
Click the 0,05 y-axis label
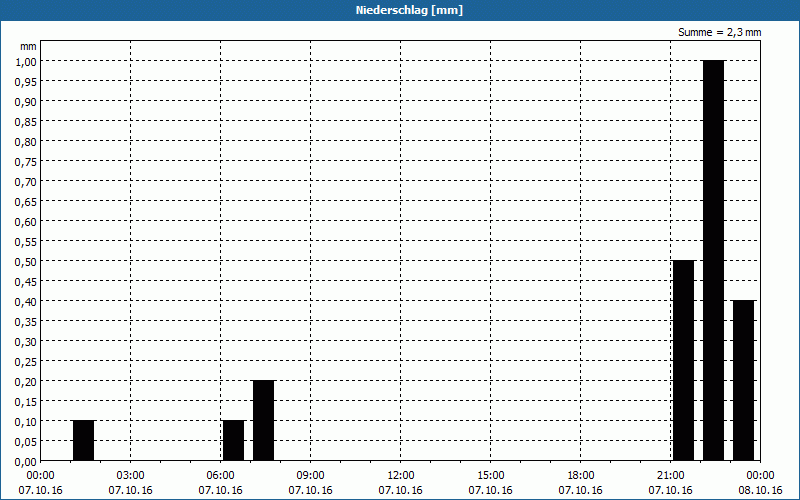(26, 442)
